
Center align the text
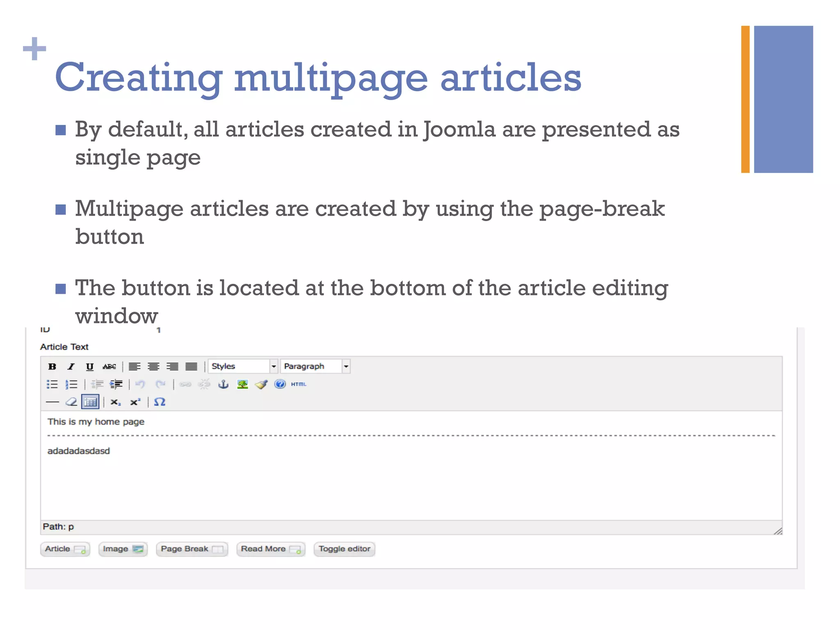pyautogui.click(x=153, y=366)
